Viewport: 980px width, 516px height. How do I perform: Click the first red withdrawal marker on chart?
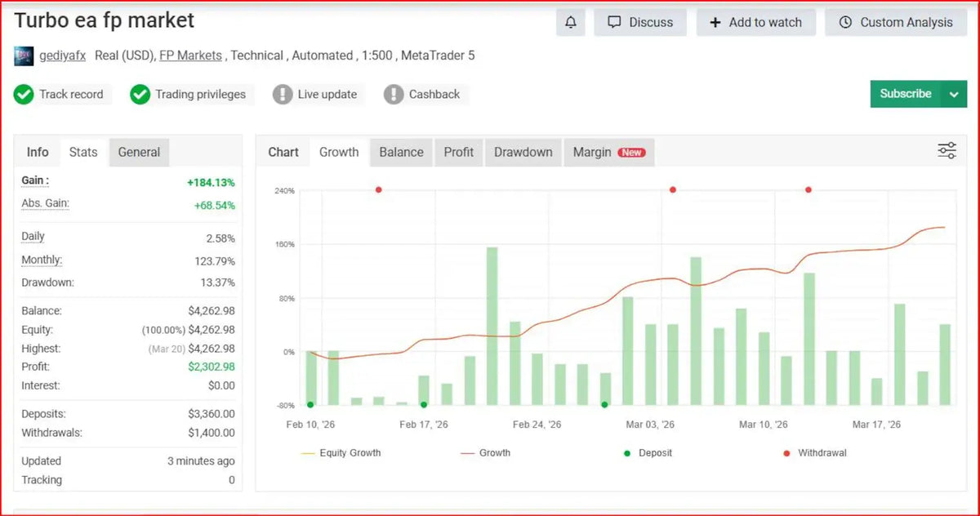[x=378, y=189]
